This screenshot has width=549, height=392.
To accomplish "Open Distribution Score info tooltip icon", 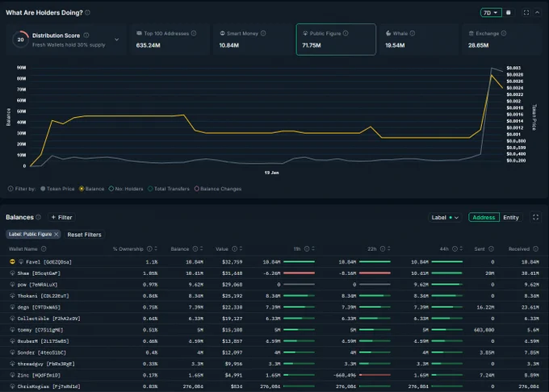I will coord(86,35).
